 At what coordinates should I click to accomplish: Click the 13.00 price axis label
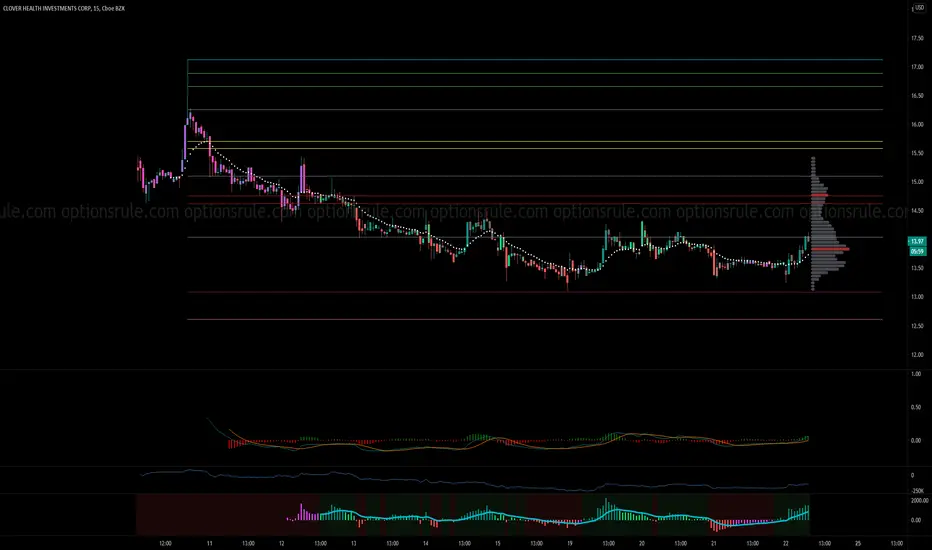click(x=917, y=297)
